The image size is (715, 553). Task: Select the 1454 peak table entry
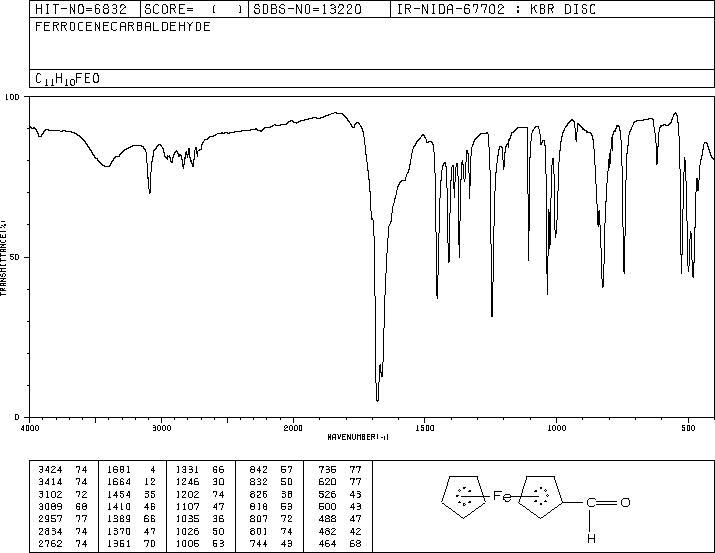131,494
